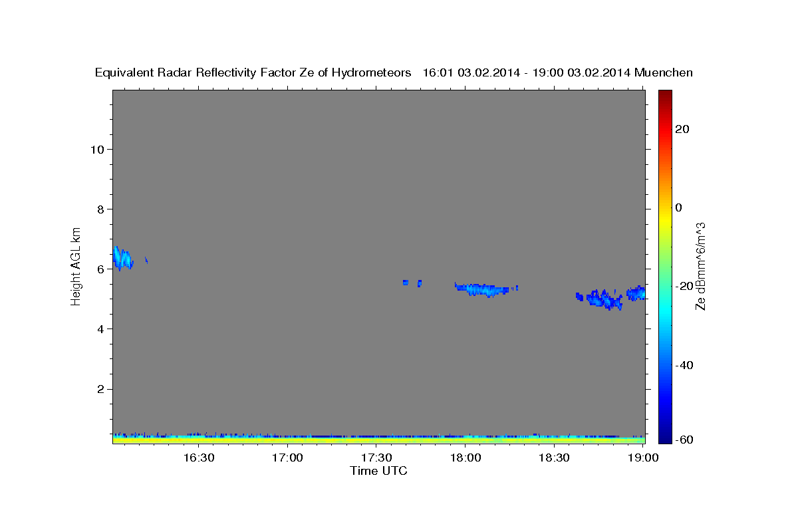The width and height of the screenshot is (798, 532).
Task: Click the colorbar value label -20
Action: tap(684, 286)
